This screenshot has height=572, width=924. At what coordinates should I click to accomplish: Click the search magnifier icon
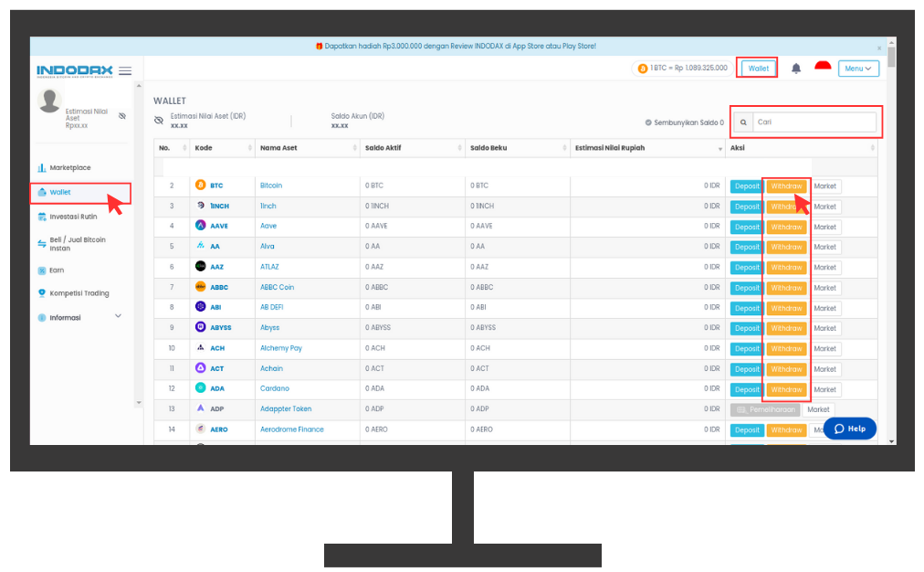(743, 122)
